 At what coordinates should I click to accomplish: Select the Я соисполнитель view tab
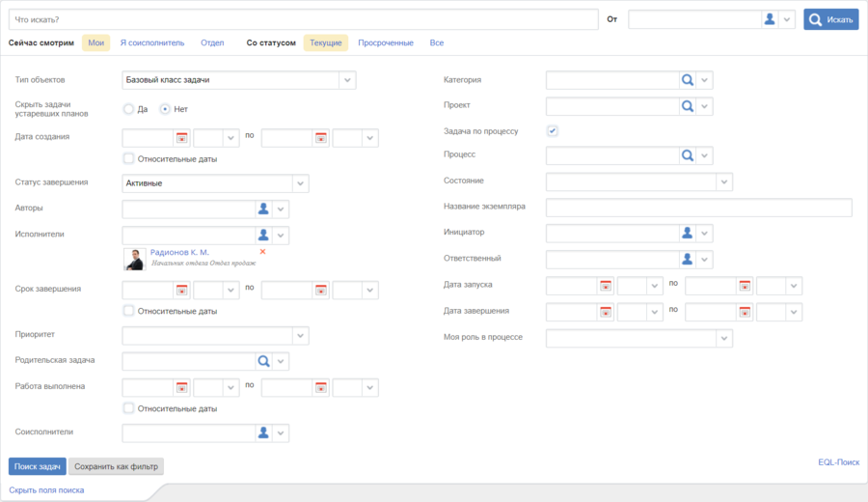coord(151,42)
